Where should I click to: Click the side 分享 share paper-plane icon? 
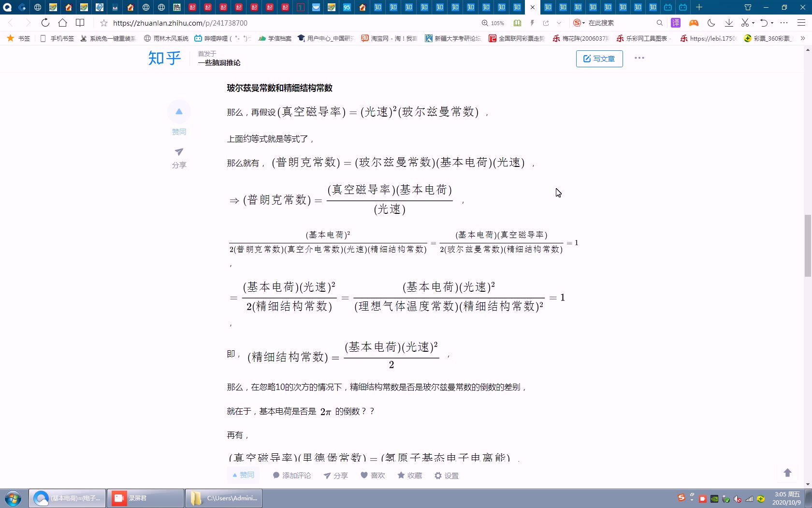pos(179,151)
